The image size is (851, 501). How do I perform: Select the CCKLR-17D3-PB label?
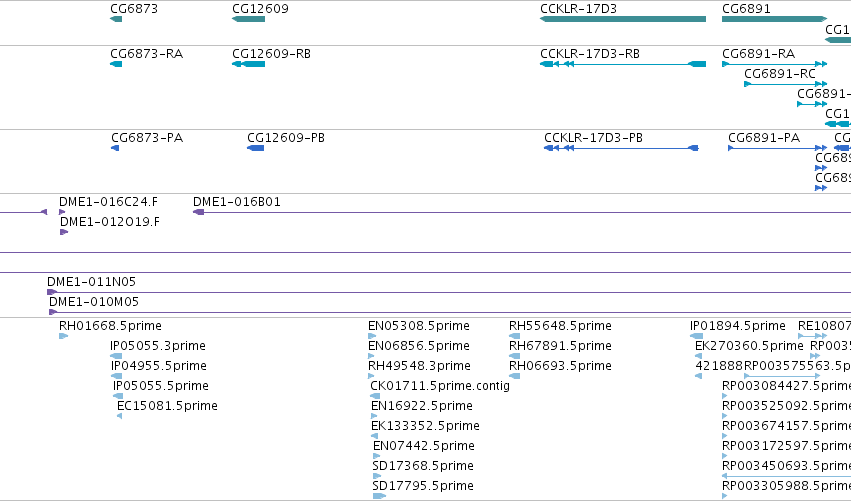593,138
